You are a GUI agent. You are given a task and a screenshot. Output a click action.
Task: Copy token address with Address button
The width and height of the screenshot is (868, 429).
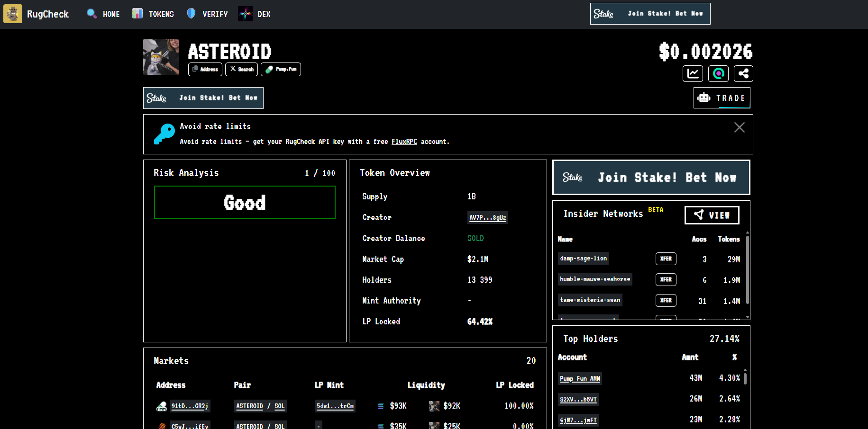click(206, 69)
